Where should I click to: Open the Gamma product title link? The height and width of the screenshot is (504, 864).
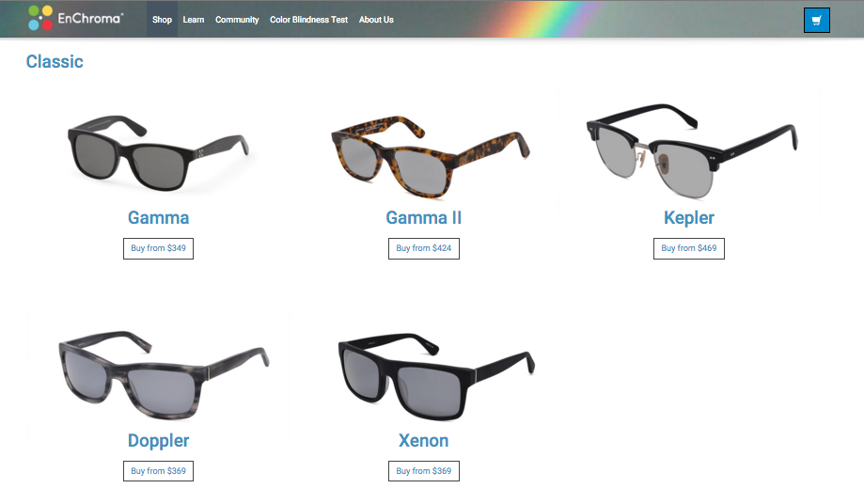pos(159,217)
